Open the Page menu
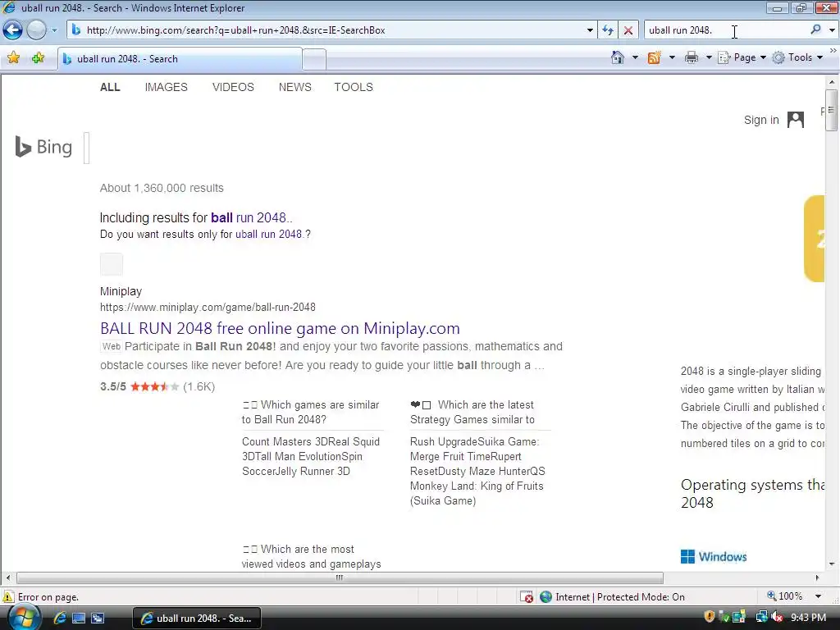Screen dimensions: 840x630 [742, 57]
